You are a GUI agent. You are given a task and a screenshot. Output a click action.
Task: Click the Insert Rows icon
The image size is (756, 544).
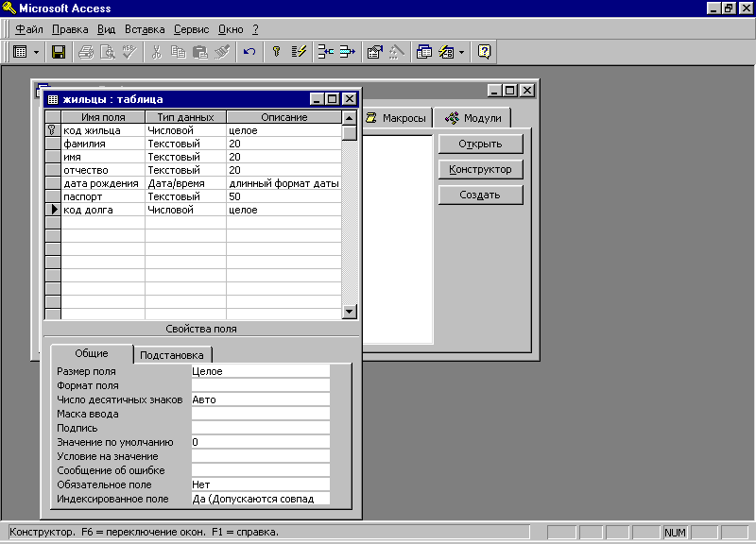[325, 52]
